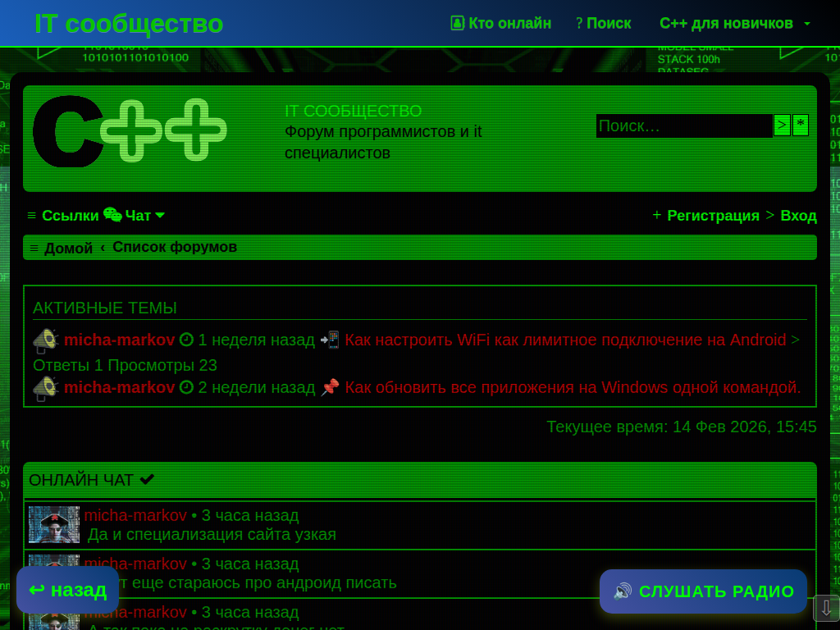This screenshot has width=840, height=630.
Task: Click the phone icon before the WiFi topic
Action: (330, 340)
